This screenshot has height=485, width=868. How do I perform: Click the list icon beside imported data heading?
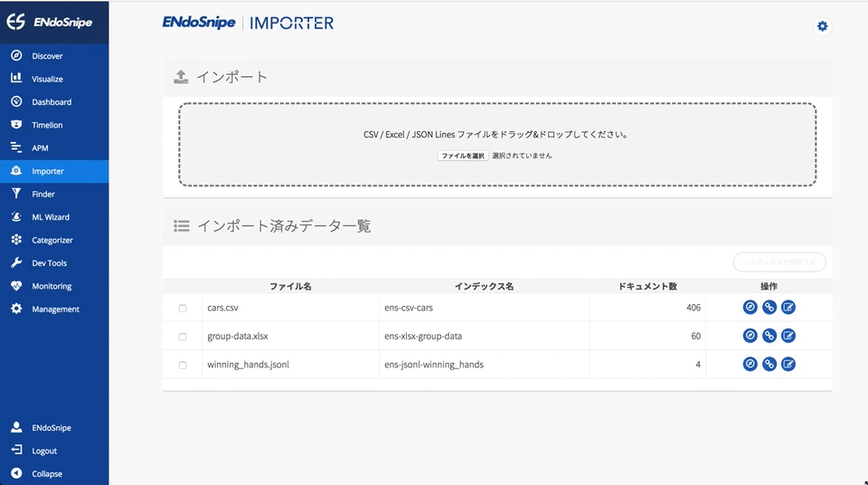pyautogui.click(x=182, y=226)
